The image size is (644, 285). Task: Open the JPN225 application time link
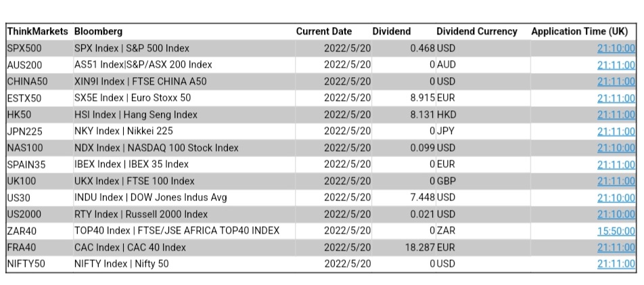[x=616, y=131]
